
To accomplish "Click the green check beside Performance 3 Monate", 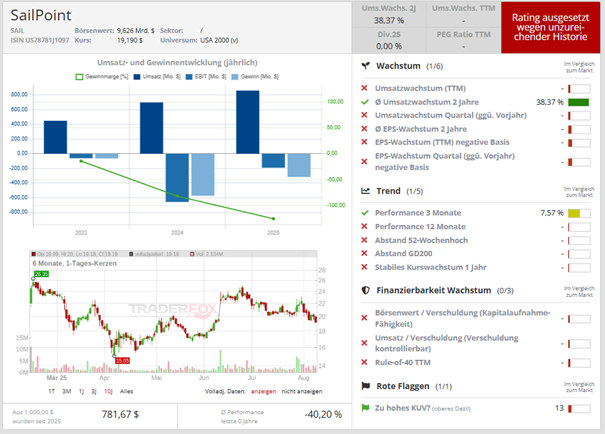I will (x=365, y=213).
